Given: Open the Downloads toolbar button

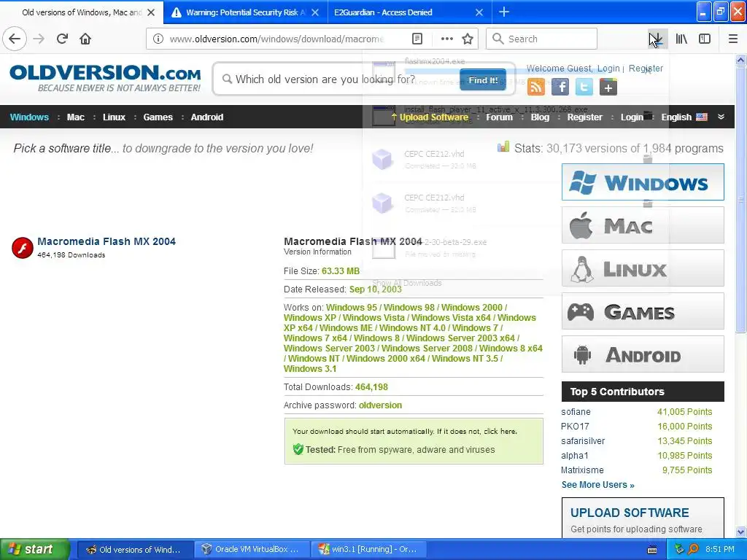Looking at the screenshot, I should [x=657, y=39].
